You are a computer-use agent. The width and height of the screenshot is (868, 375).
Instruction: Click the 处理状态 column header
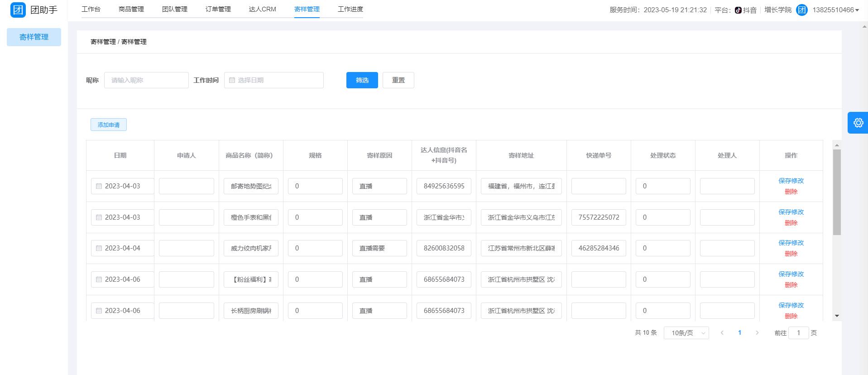click(x=663, y=155)
